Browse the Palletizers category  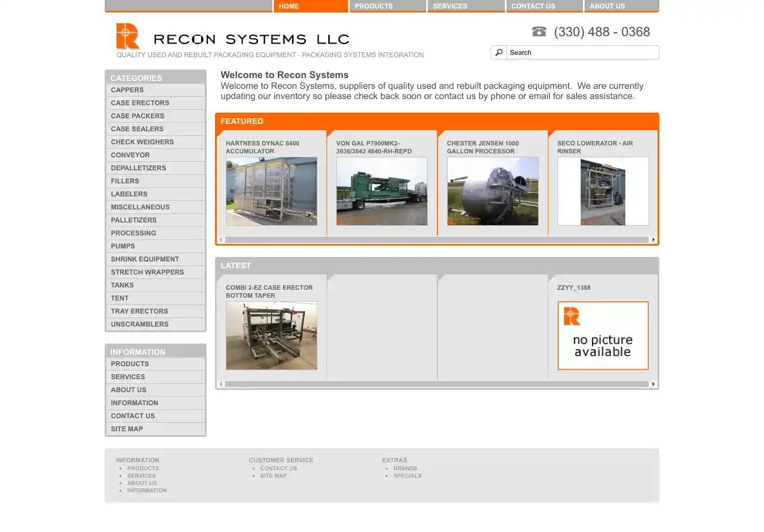134,220
